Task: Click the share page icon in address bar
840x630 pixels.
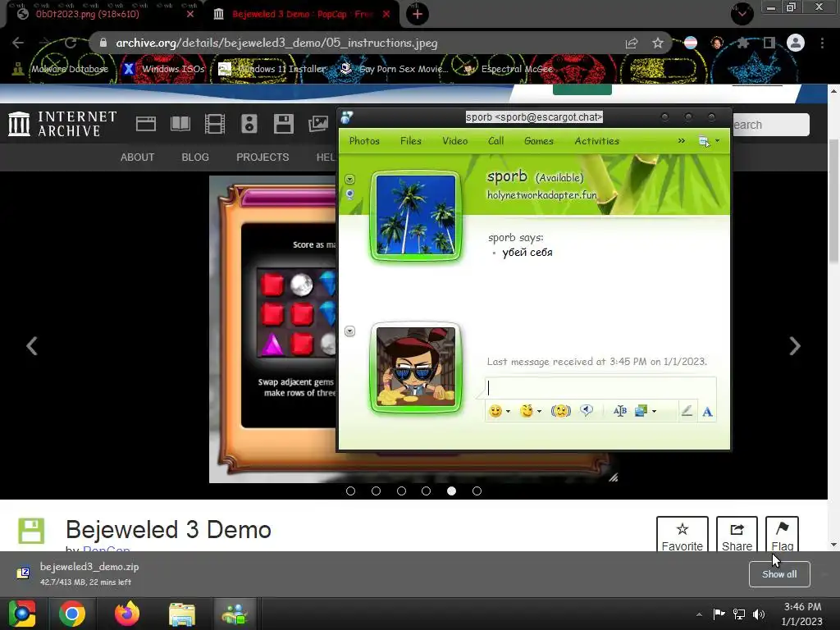Action: (x=632, y=43)
